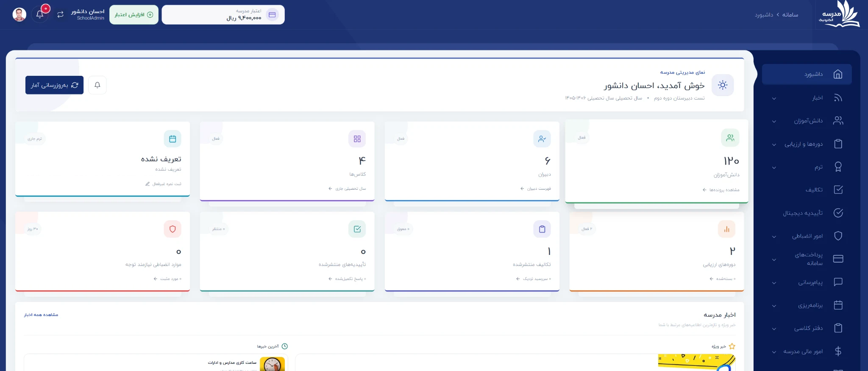This screenshot has width=868, height=371.
Task: Click the users icon beside دانش‌آموزان in the sidebar
Action: point(838,121)
